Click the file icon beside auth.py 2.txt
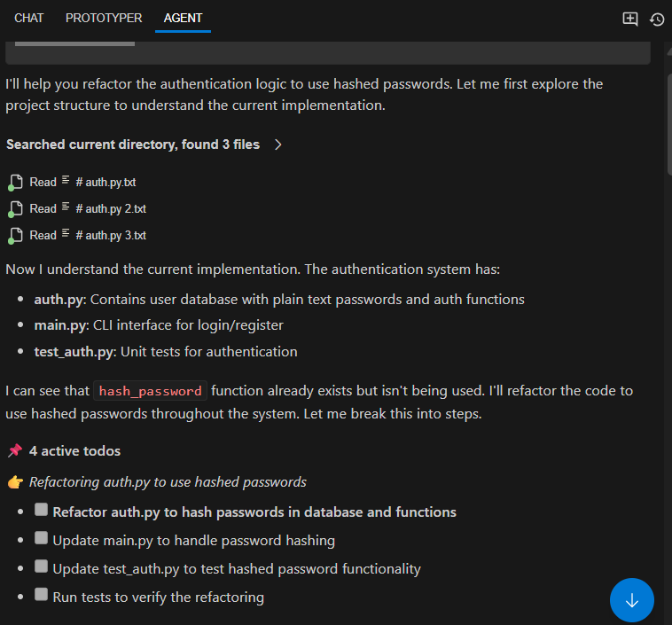 15,209
